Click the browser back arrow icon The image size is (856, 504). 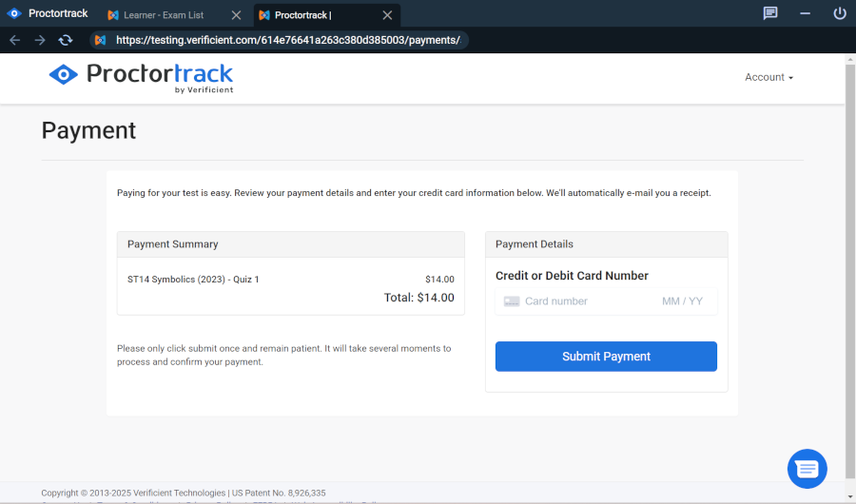pos(14,40)
